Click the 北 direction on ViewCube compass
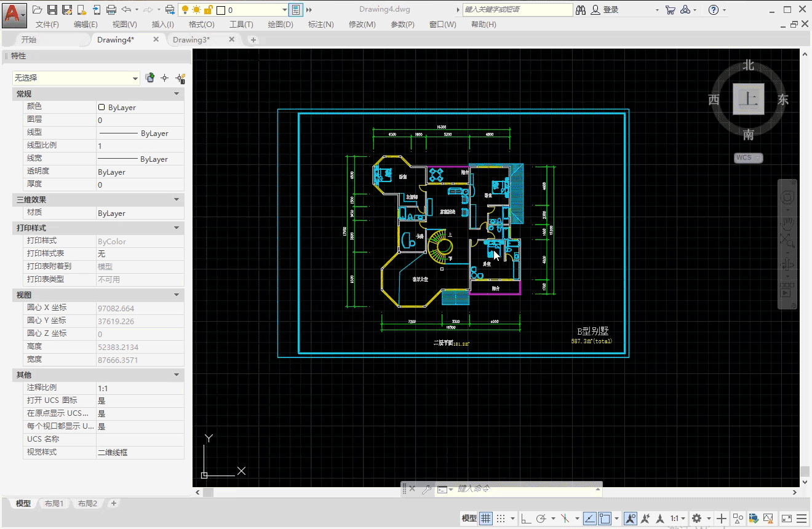The width and height of the screenshot is (812, 529). tap(748, 65)
